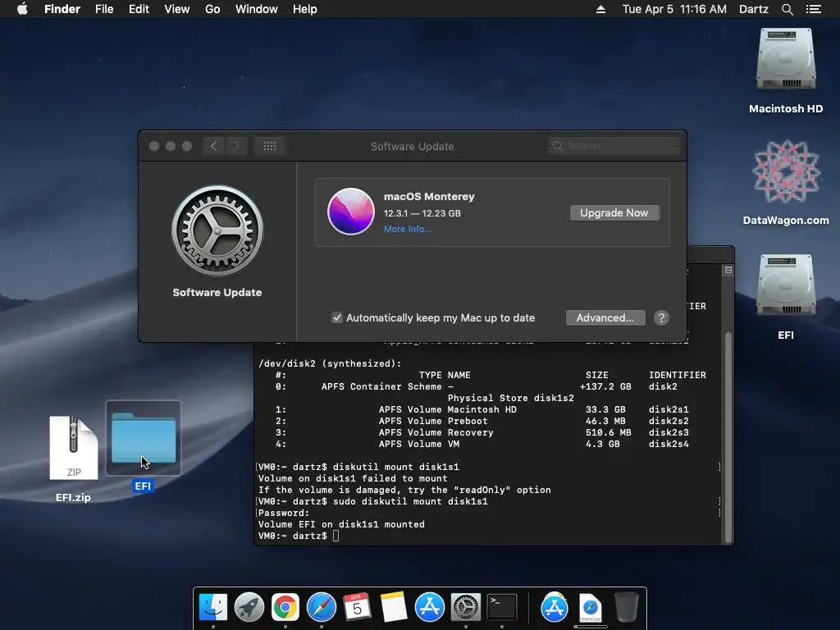Click 'Volume EFI on disk1s1 mounted' in Terminal
The width and height of the screenshot is (840, 630).
pos(341,524)
